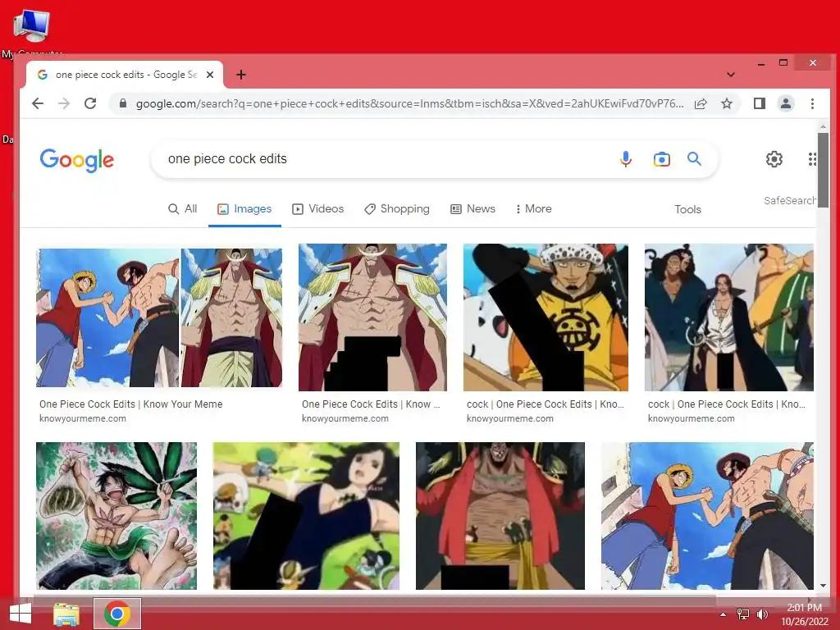Screen dimensions: 840x630
Task: Click the share page icon in address bar
Action: click(x=701, y=103)
